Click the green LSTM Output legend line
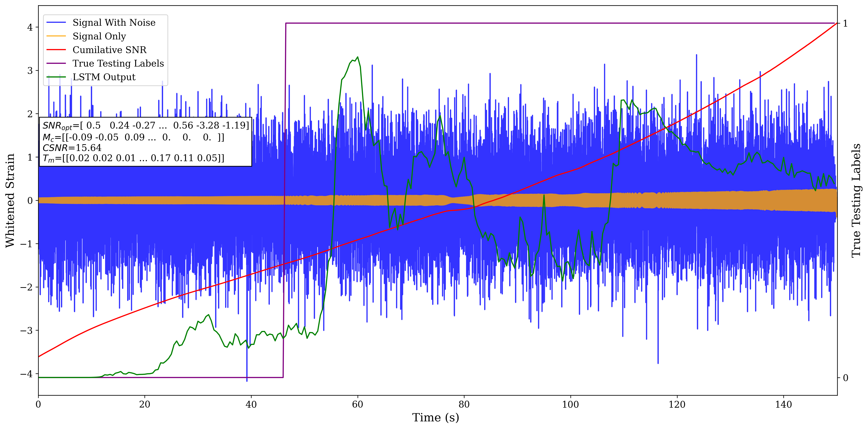 coord(56,77)
